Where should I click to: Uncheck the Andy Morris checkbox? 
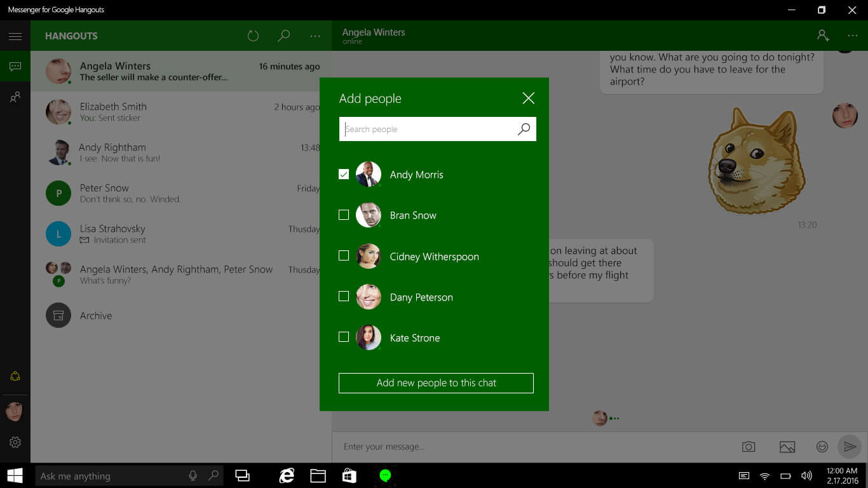point(344,174)
